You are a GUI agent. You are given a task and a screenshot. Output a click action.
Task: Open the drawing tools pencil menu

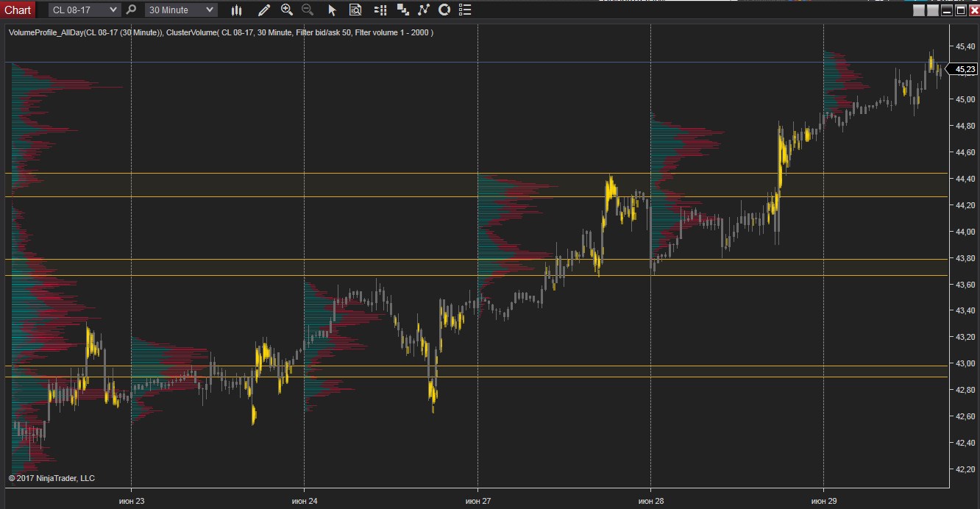click(264, 10)
